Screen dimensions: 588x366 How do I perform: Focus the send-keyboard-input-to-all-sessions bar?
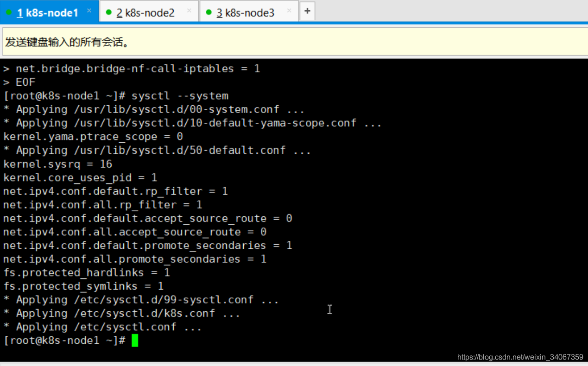click(295, 42)
